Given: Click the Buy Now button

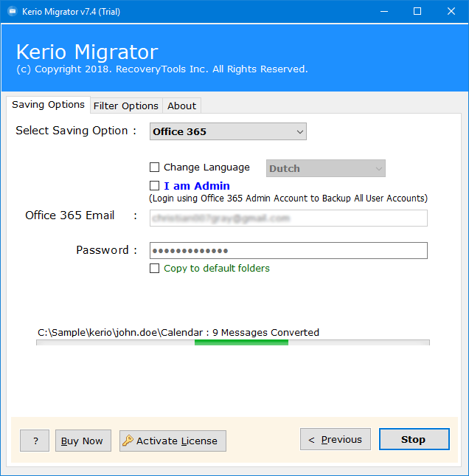Looking at the screenshot, I should [x=83, y=441].
